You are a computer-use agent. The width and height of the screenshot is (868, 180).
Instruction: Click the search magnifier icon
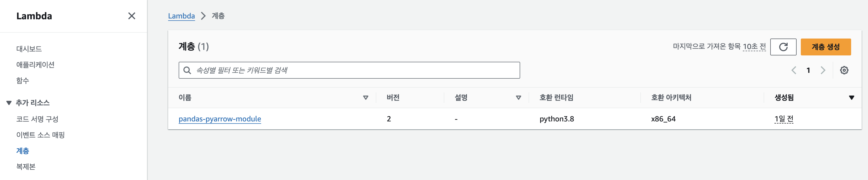(x=187, y=70)
